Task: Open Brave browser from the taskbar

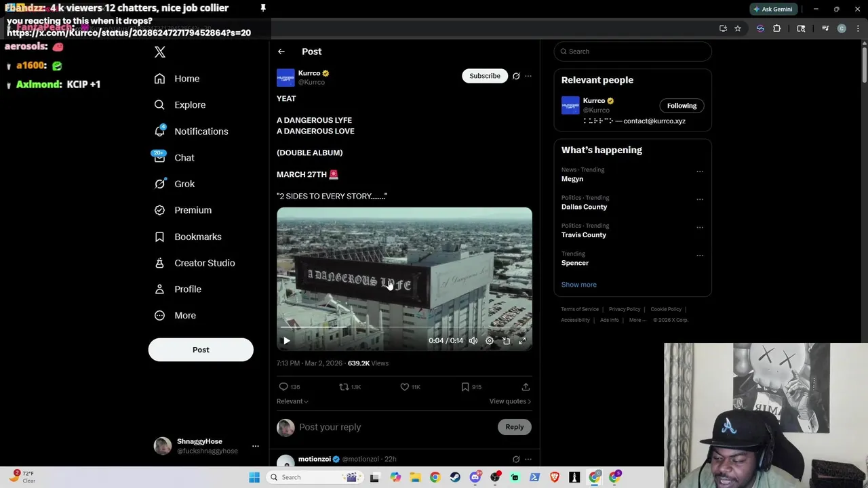Action: (555, 477)
